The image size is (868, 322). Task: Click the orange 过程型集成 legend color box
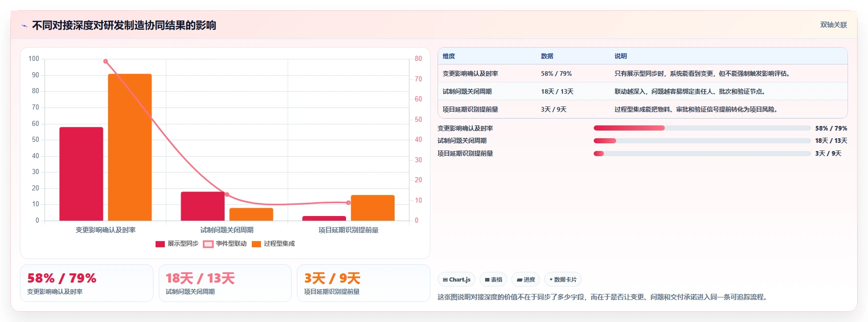coord(256,244)
